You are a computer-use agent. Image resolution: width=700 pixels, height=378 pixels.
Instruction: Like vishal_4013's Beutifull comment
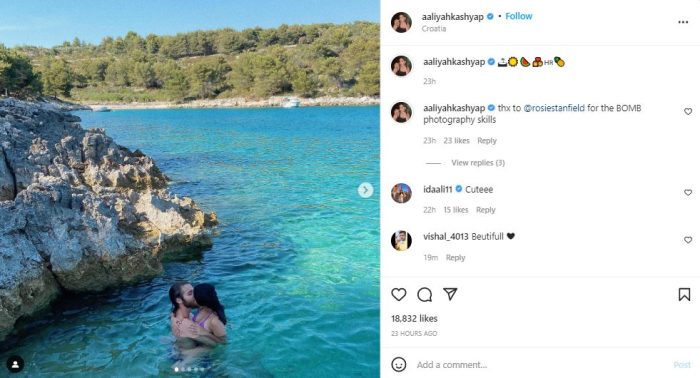[688, 240]
